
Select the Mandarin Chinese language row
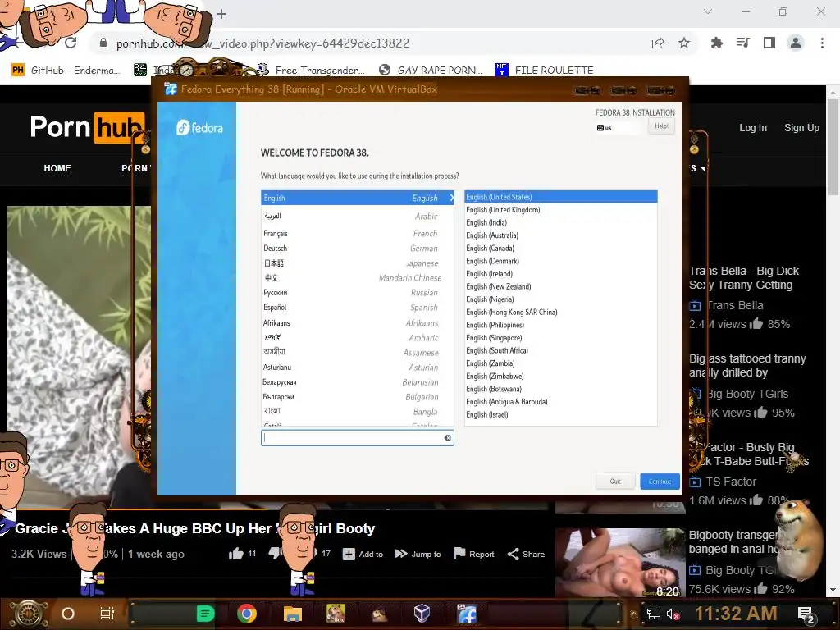(x=358, y=278)
